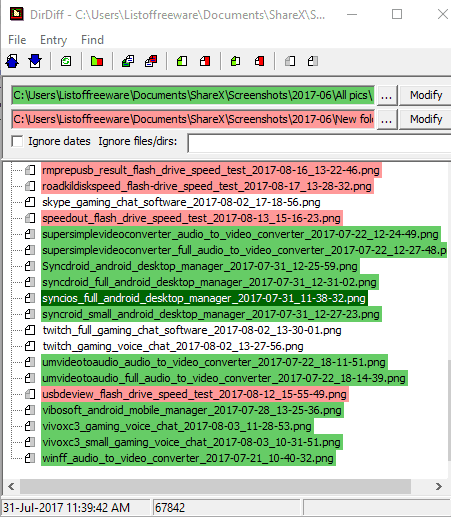The width and height of the screenshot is (451, 517).
Task: Select vivoxc3_small_gaming_voice_chat row
Action: coord(192,442)
